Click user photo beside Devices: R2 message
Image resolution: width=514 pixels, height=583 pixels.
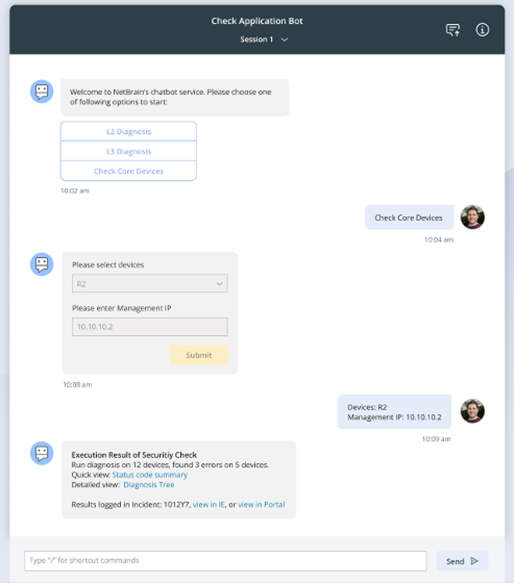pos(472,411)
